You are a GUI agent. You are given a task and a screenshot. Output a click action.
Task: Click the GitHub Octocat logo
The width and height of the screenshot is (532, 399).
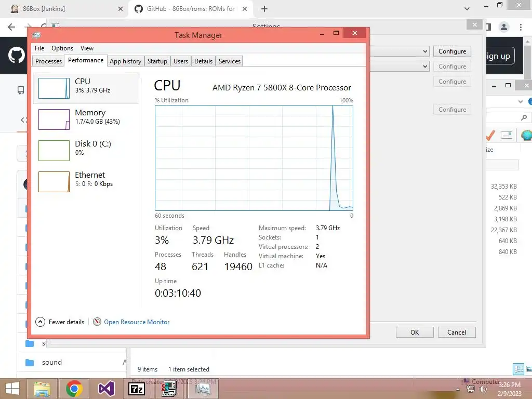tap(16, 55)
